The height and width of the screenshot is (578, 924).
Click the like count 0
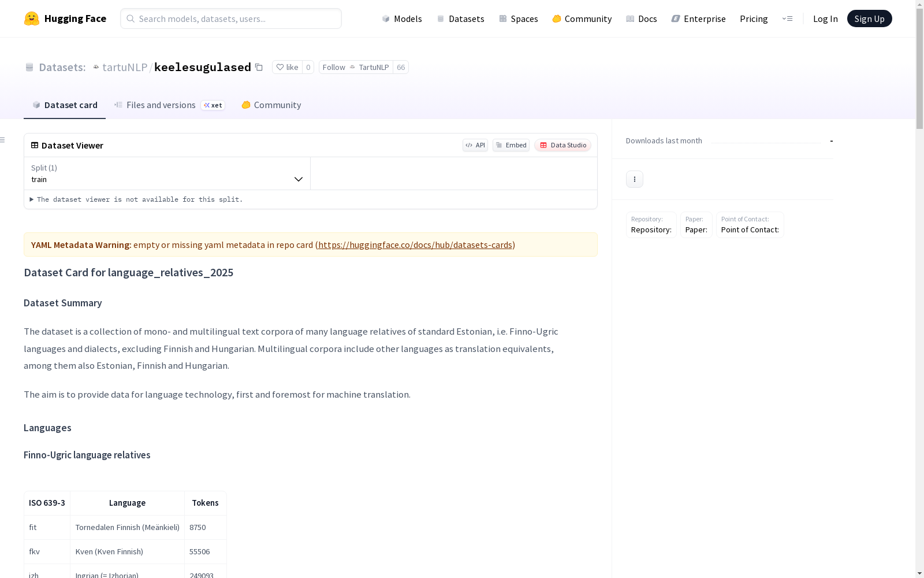(x=308, y=67)
